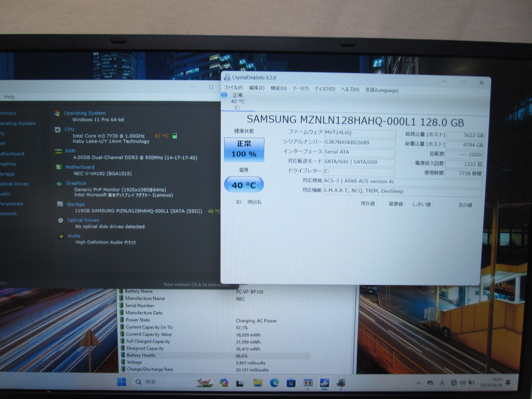Select Network in Speccy sidebar
The width and height of the screenshot is (532, 399).
coord(8,214)
